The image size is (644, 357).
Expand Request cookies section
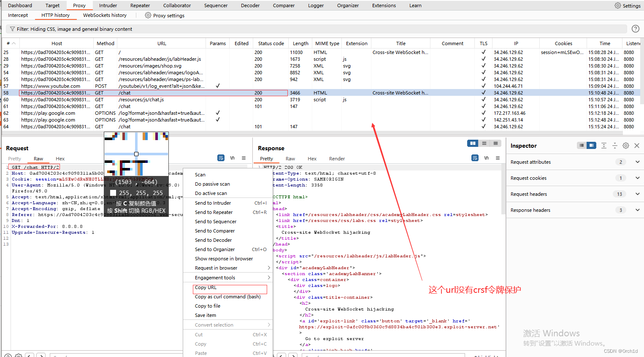coord(637,178)
